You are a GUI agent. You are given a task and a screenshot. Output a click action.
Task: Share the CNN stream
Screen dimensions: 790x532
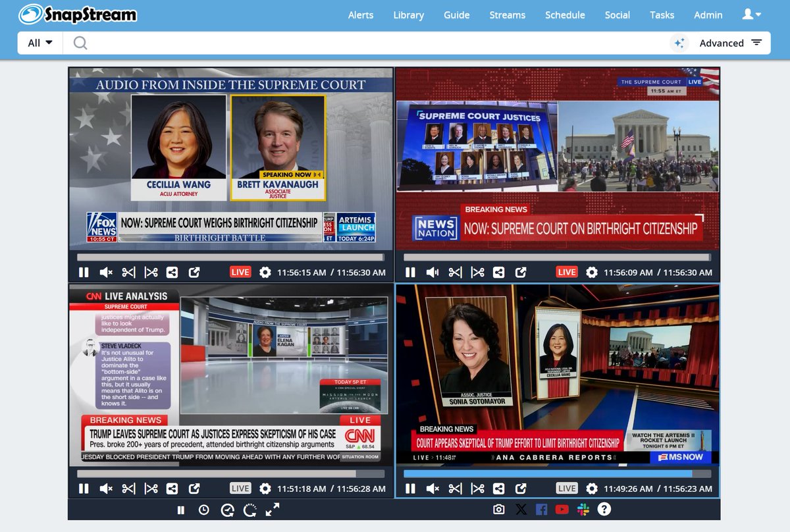click(172, 489)
